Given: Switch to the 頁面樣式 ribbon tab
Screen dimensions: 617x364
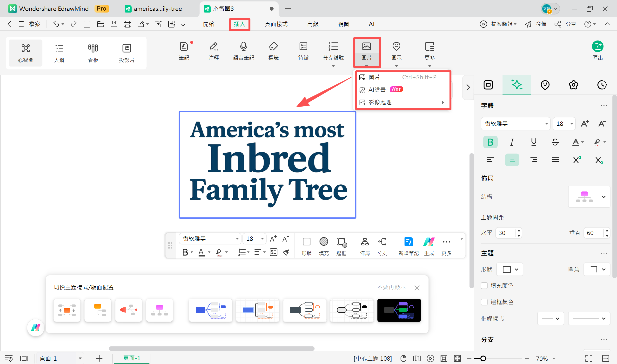Looking at the screenshot, I should pos(276,24).
